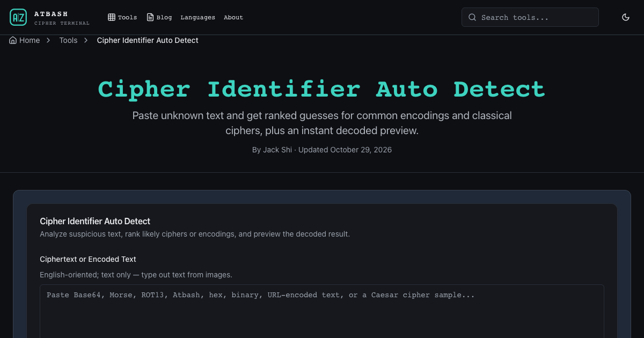Viewport: 644px width, 338px height.
Task: Go to Home in the breadcrumb
Action: point(25,40)
